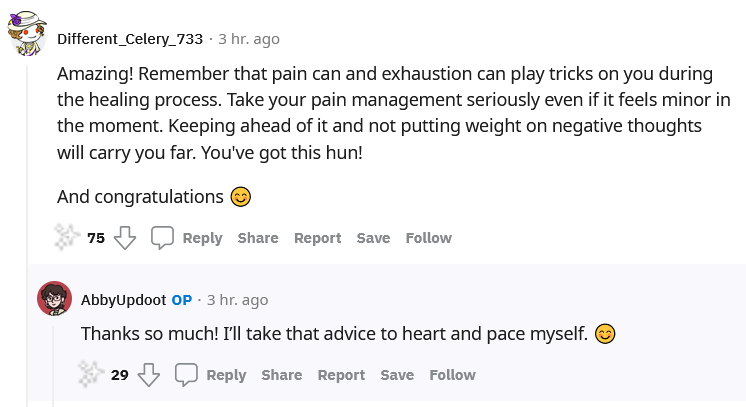
Task: Report AbbyUpdoot's reply
Action: click(x=341, y=375)
